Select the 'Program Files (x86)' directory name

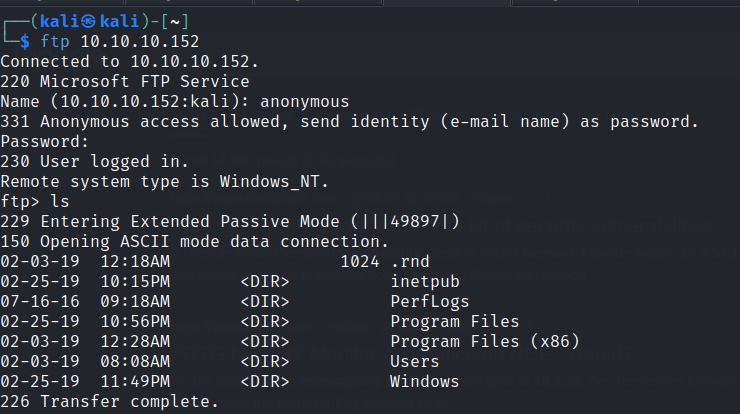tap(485, 341)
